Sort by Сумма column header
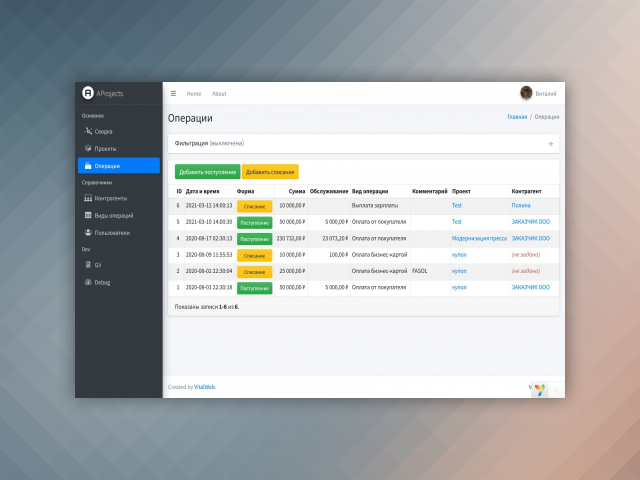The width and height of the screenshot is (640, 480). coord(297,191)
